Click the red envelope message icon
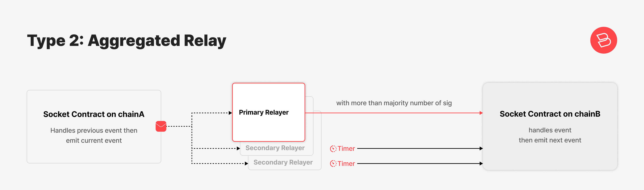Viewport: 644px width, 190px height. pyautogui.click(x=161, y=126)
